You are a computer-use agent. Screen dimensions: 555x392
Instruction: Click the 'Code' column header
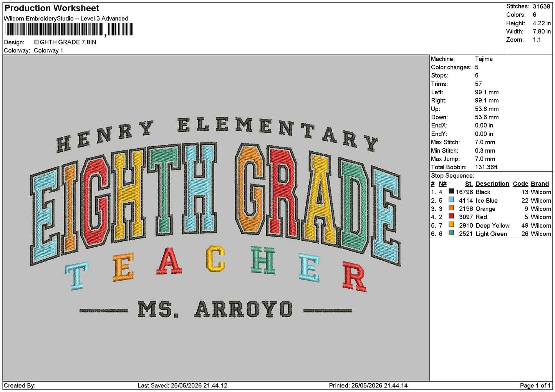[520, 184]
